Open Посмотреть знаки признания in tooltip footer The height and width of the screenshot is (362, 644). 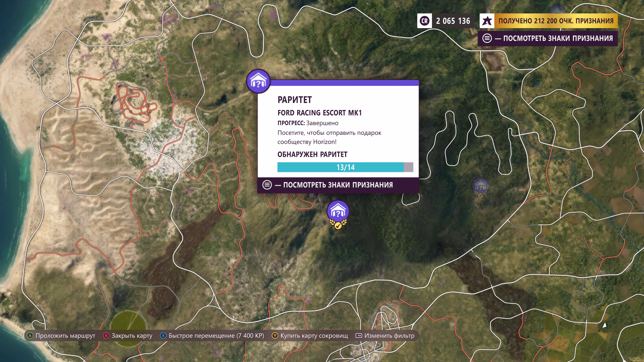pos(338,185)
